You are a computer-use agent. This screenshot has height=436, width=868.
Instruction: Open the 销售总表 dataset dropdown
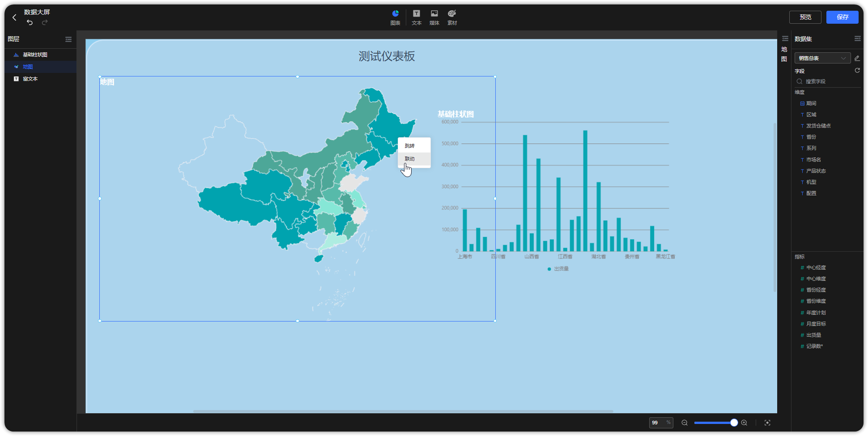822,58
